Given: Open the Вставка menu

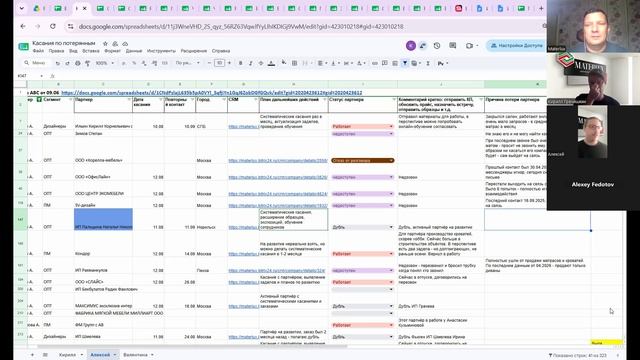Looking at the screenshot, I should tap(91, 51).
